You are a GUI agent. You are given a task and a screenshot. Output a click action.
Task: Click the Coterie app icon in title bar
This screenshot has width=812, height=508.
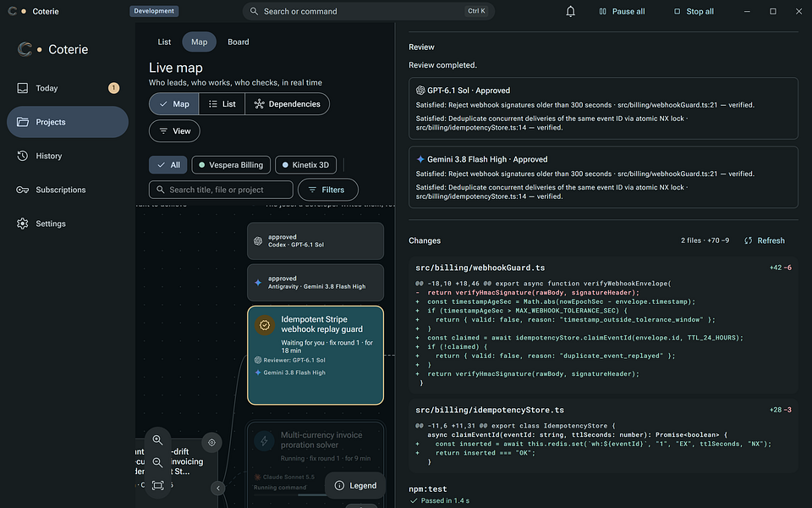[x=13, y=11]
